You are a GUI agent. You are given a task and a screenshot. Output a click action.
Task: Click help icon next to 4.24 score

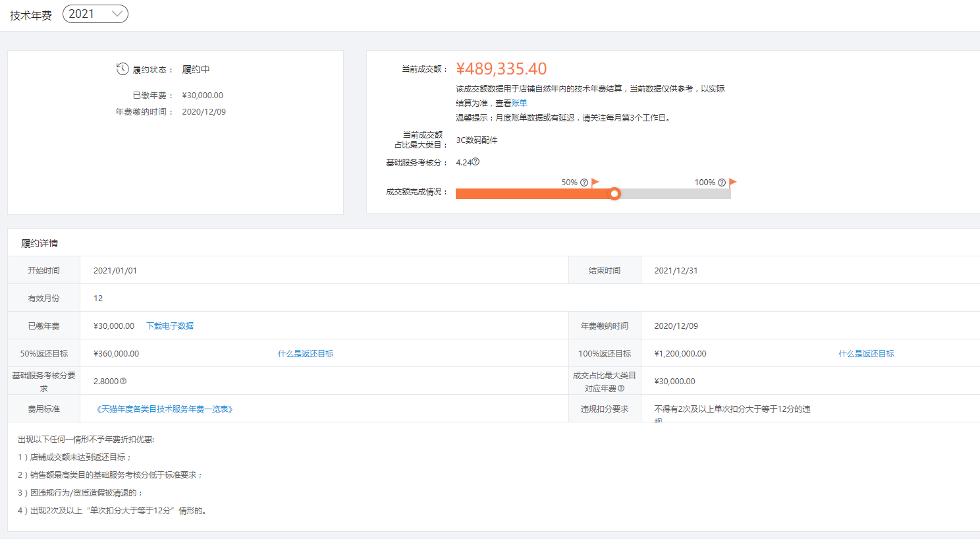coord(476,161)
